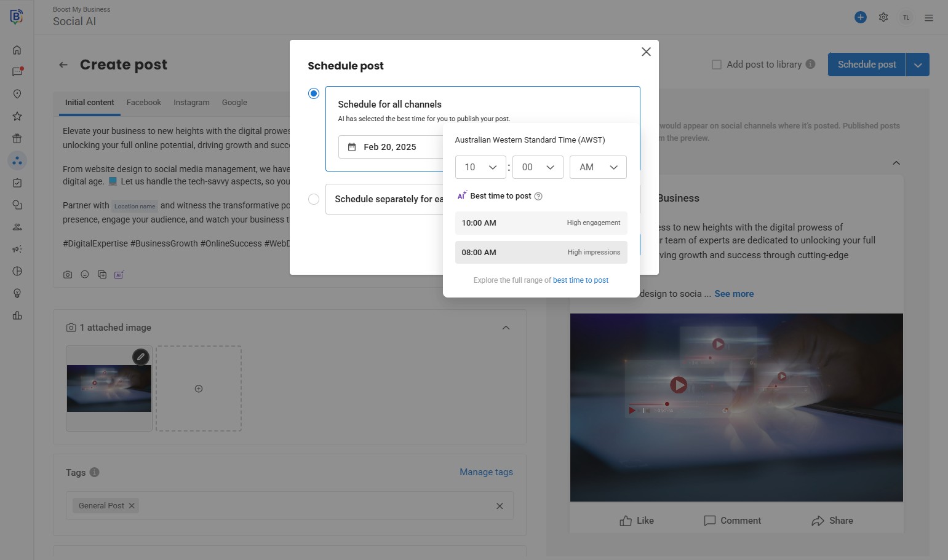Open the home icon in the left sidebar

[17, 50]
